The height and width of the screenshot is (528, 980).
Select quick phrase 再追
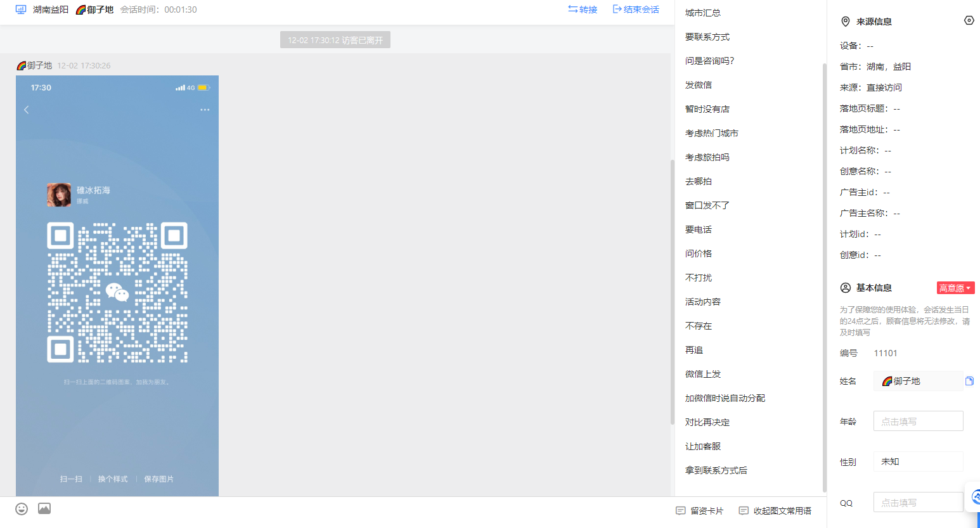tap(693, 350)
